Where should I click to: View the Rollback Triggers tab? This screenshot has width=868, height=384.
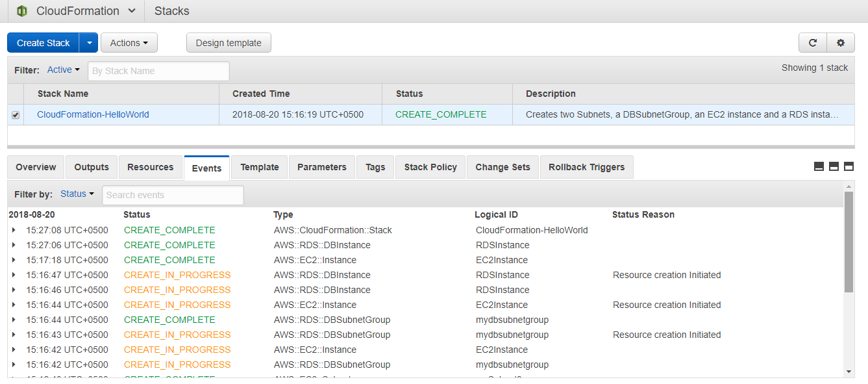[586, 167]
